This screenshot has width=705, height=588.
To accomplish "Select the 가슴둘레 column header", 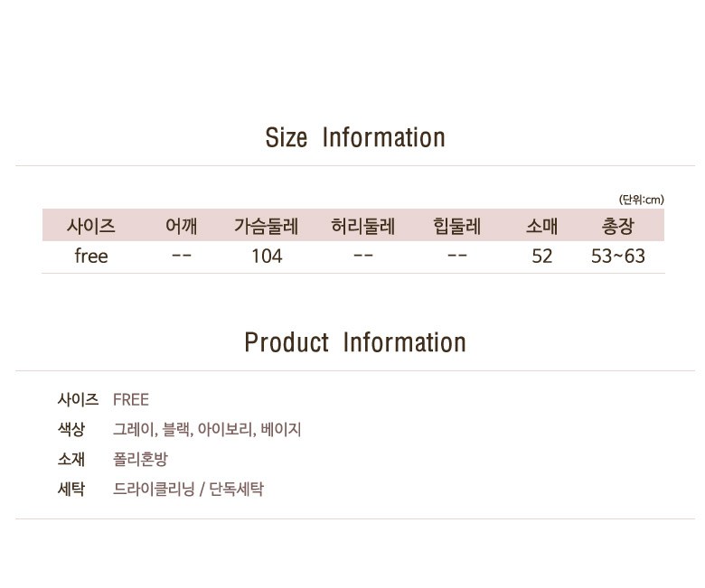I will [x=266, y=226].
